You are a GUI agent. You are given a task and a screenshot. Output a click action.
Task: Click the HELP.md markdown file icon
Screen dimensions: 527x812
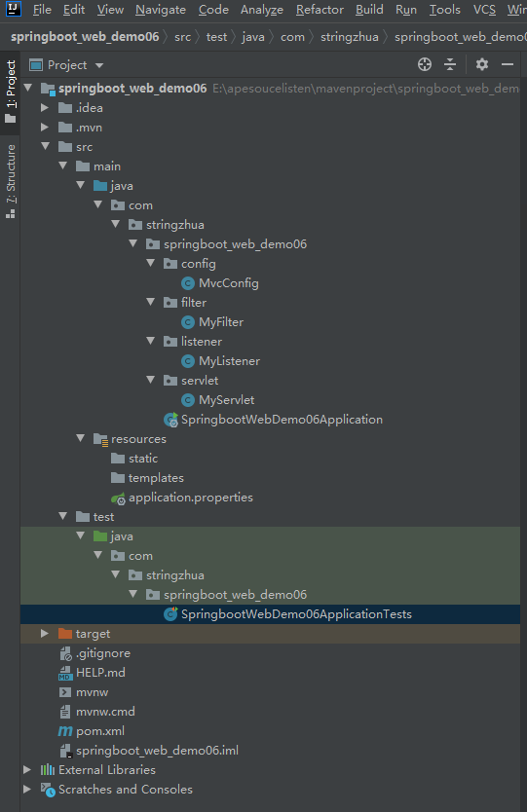(x=64, y=673)
